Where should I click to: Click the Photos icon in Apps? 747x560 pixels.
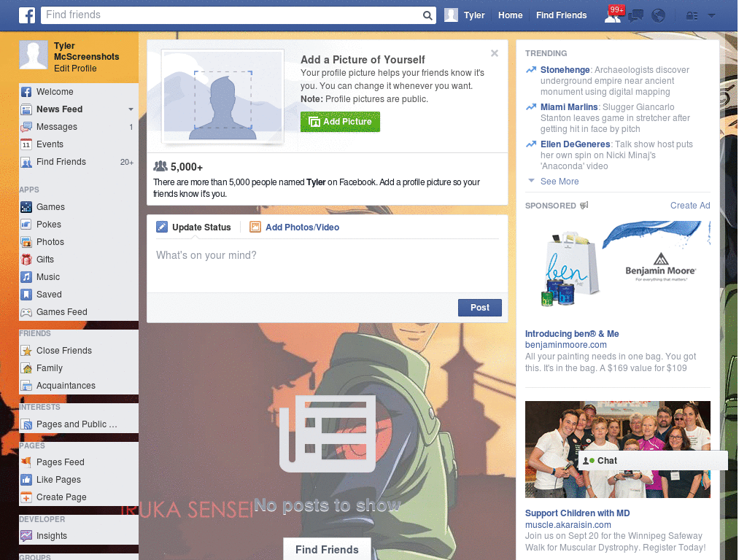point(26,242)
